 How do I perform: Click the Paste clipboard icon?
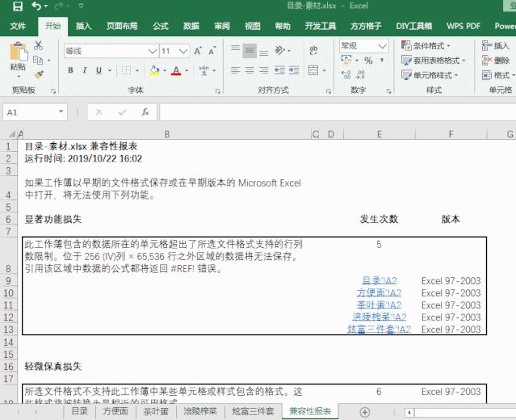(19, 52)
